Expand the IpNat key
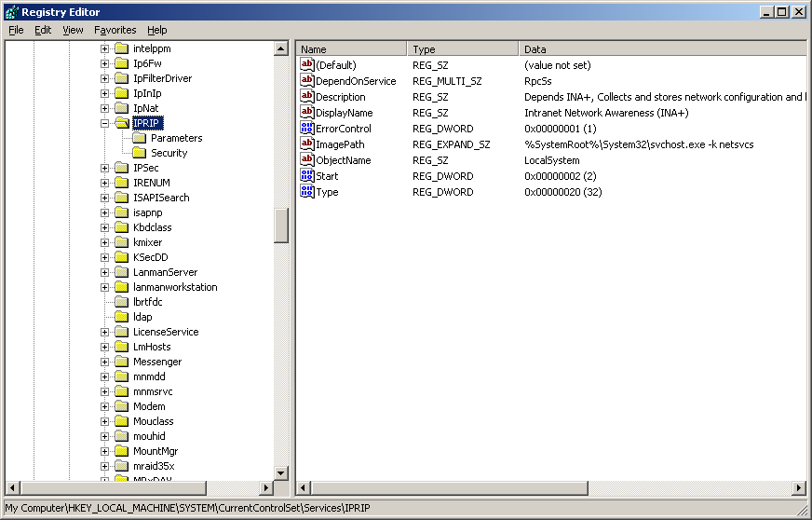 pos(104,108)
